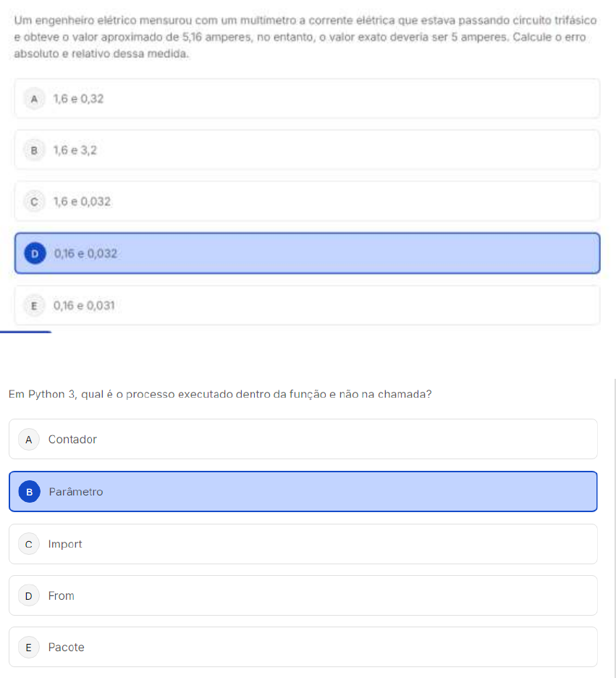616x678 pixels.
Task: Click the Import answer text
Action: [x=65, y=544]
